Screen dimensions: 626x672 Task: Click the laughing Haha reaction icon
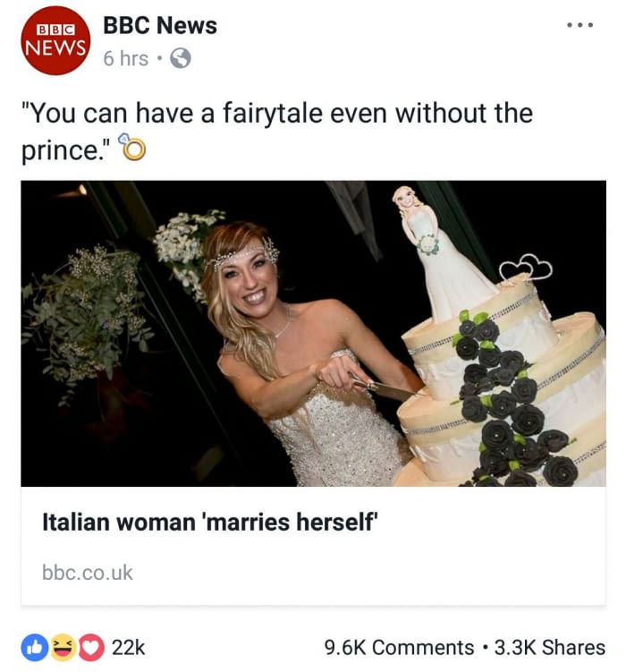pyautogui.click(x=63, y=647)
